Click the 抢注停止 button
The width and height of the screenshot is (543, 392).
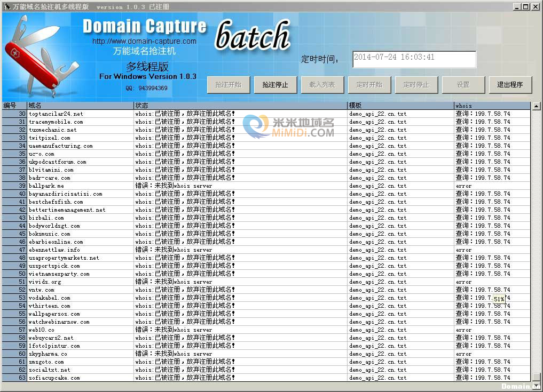[x=276, y=85]
